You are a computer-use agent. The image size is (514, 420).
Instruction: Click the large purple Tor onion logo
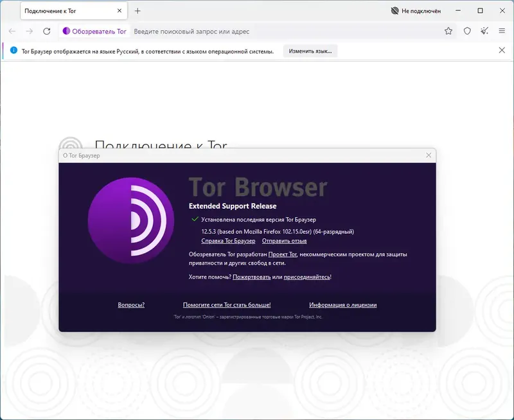tap(131, 220)
